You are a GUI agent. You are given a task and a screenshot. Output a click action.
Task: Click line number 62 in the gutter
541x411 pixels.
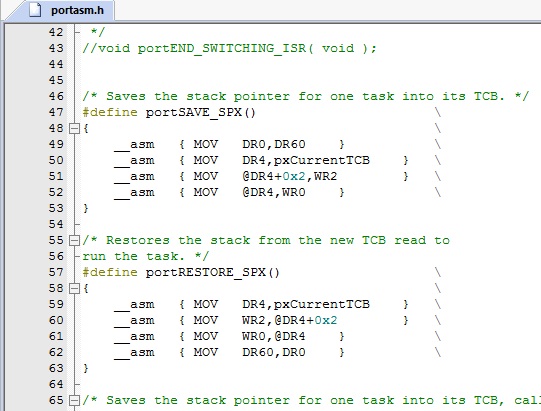click(56, 352)
